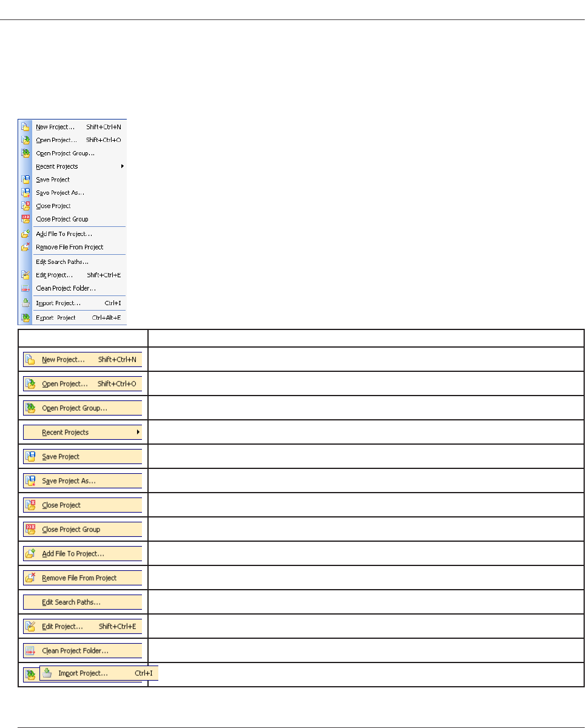This screenshot has height=728, width=586.
Task: Click Add File To Project icon in yellow table row
Action: (30, 554)
